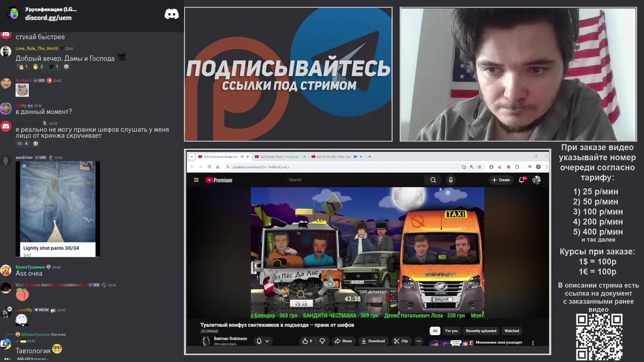Select the All filter chip
Viewport: 644px width, 362px height.
pyautogui.click(x=435, y=331)
